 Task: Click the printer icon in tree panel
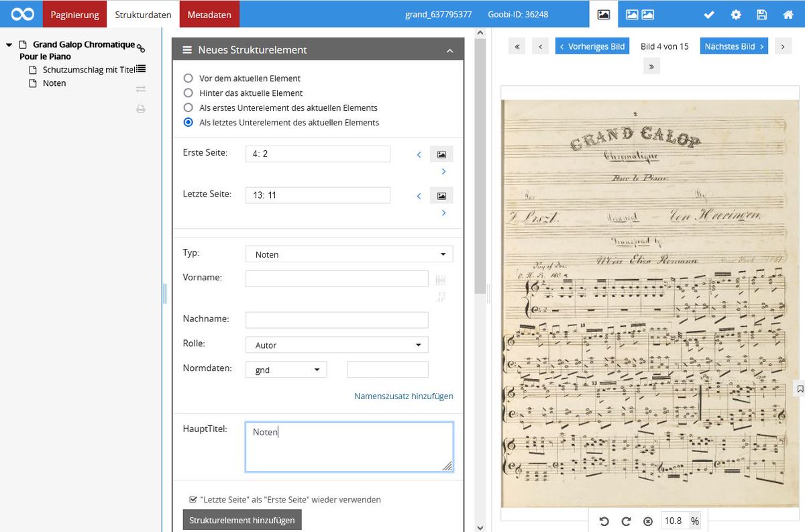(x=141, y=109)
